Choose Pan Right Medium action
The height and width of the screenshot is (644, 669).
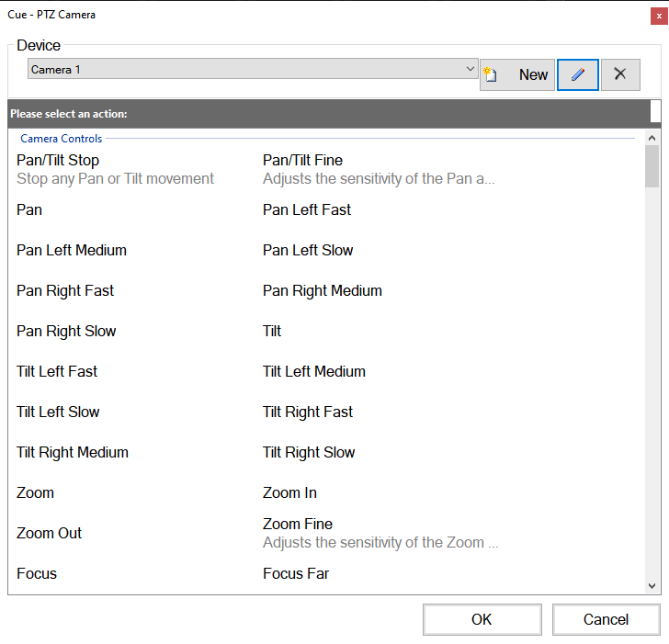(323, 290)
